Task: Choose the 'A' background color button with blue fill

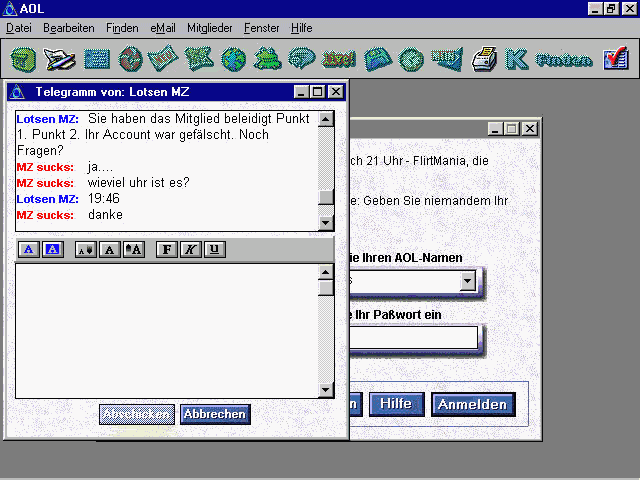Action: 53,249
